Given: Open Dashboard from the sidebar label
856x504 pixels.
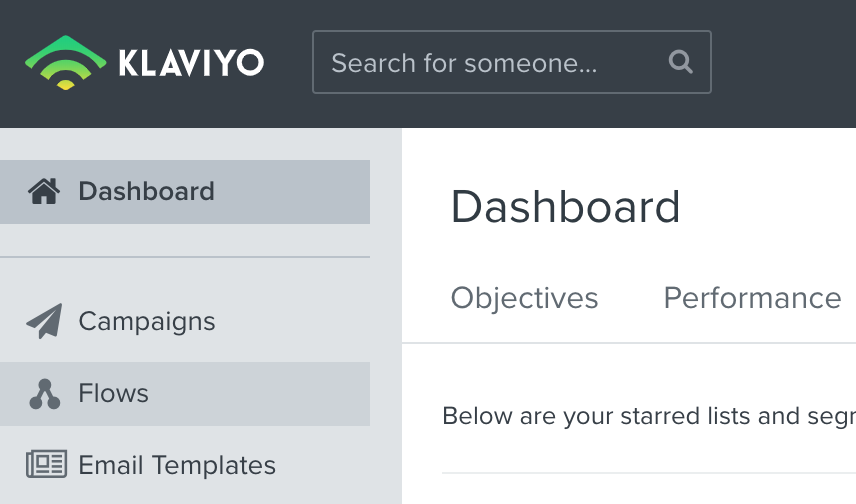Looking at the screenshot, I should coord(146,191).
